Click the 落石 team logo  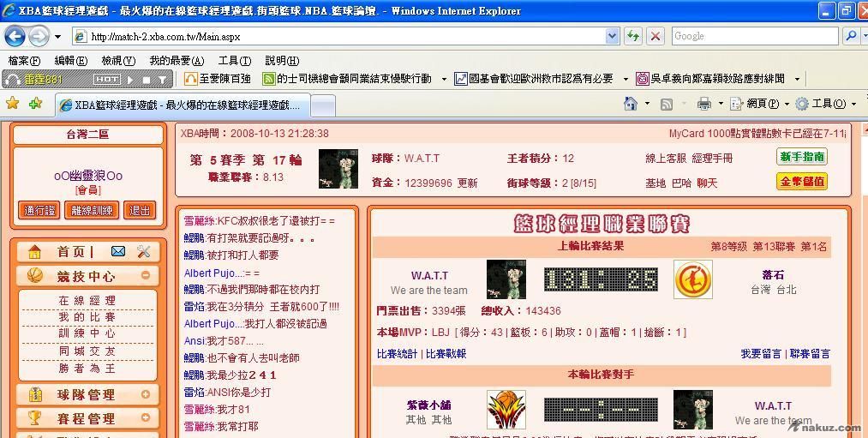tap(693, 279)
